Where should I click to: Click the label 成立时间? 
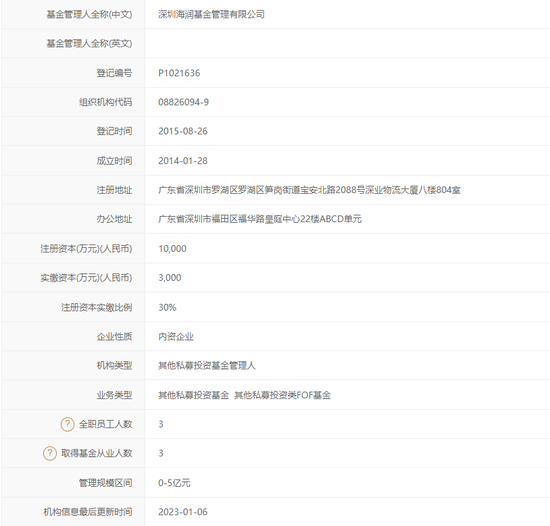[x=114, y=161]
